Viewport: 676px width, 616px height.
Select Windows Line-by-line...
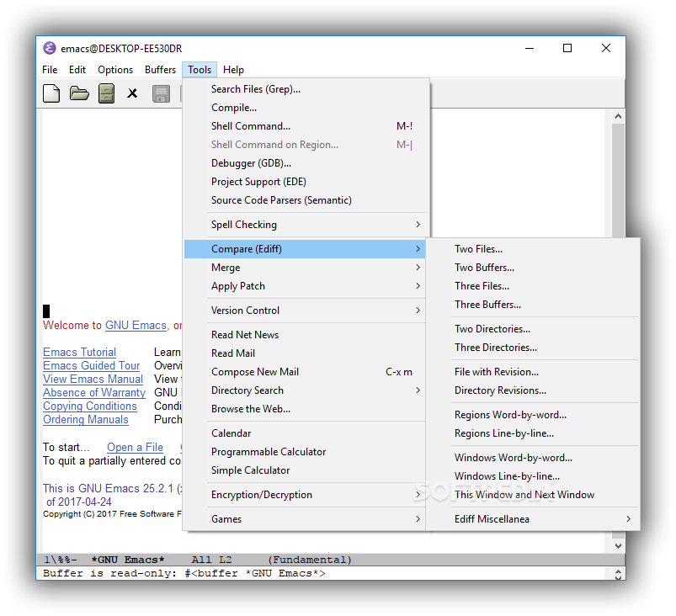533,476
